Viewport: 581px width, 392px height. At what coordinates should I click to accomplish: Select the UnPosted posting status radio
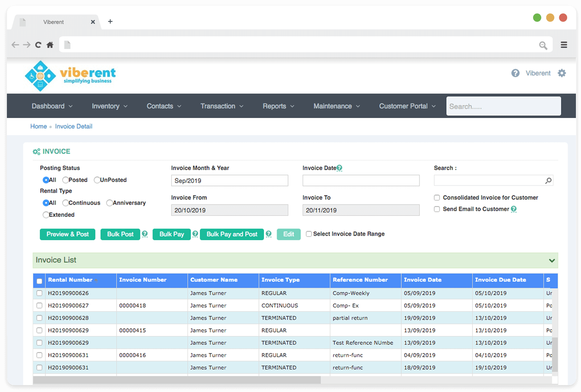pyautogui.click(x=97, y=180)
